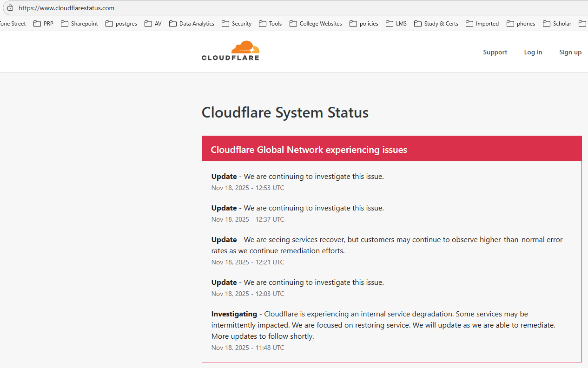Open the LMS bookmarks folder
Viewport: 588px width, 368px height.
(396, 24)
